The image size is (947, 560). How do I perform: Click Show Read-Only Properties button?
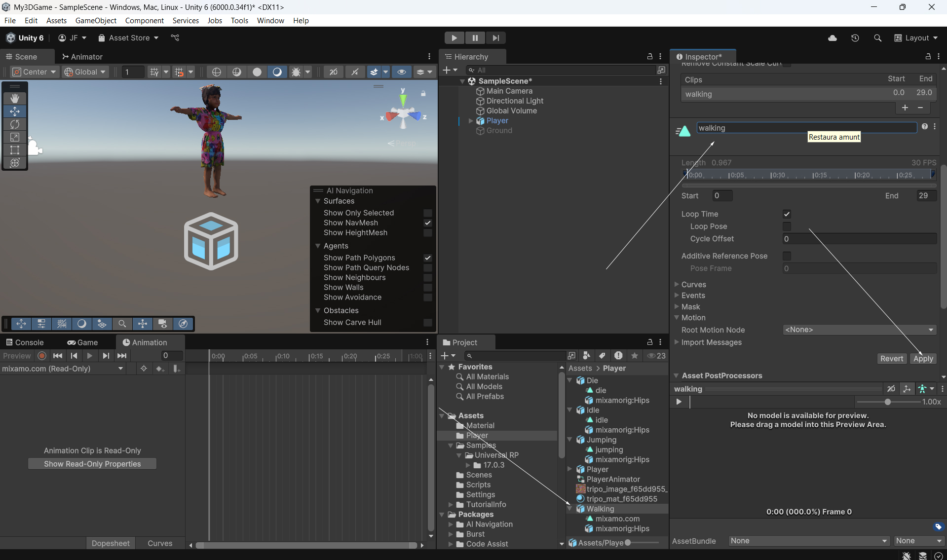pyautogui.click(x=92, y=464)
